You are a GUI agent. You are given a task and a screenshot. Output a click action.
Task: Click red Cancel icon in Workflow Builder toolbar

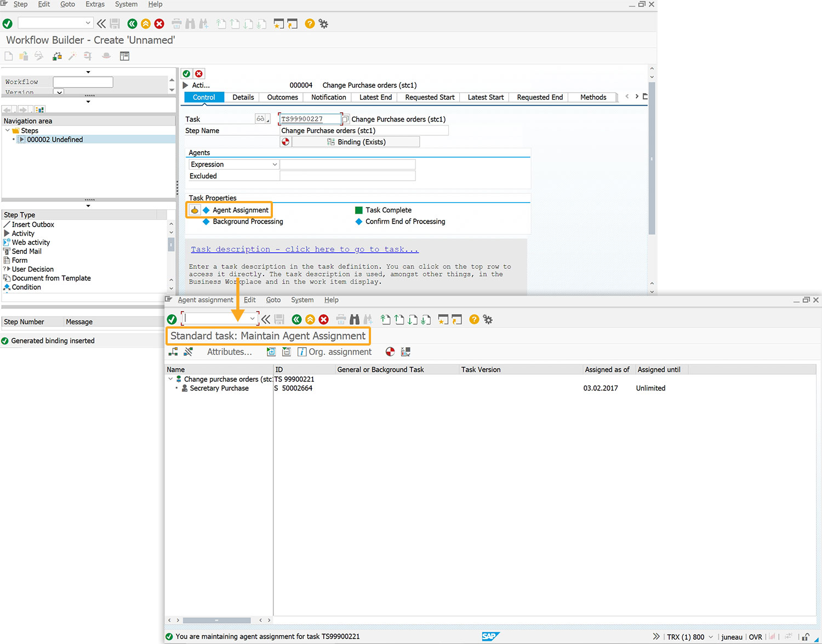(x=159, y=24)
